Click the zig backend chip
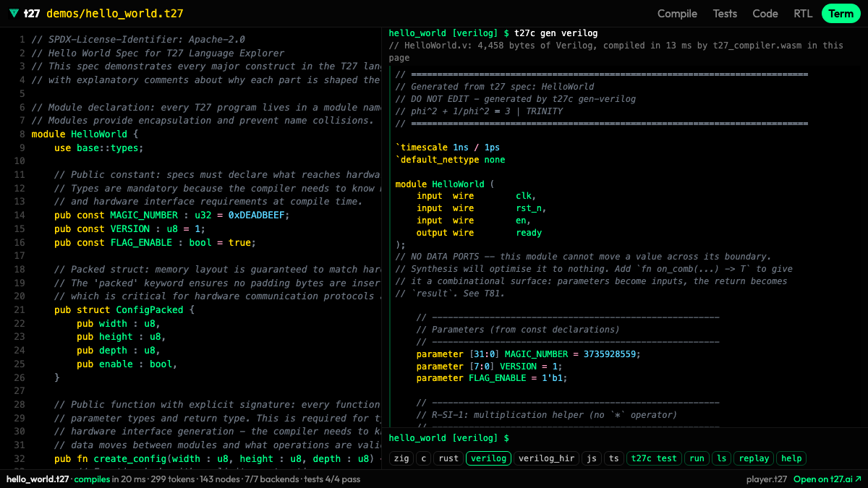The height and width of the screenshot is (488, 868). click(401, 458)
